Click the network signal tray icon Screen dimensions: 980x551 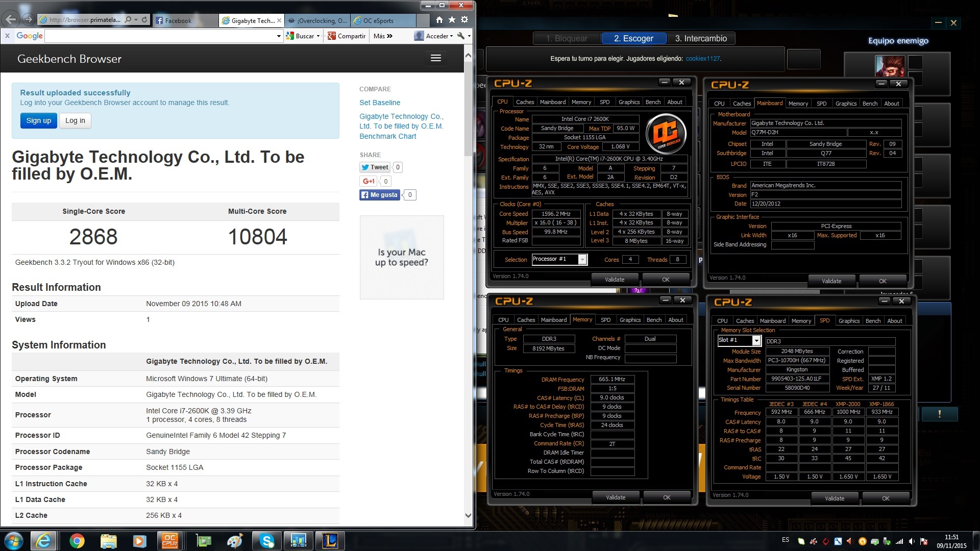899,542
